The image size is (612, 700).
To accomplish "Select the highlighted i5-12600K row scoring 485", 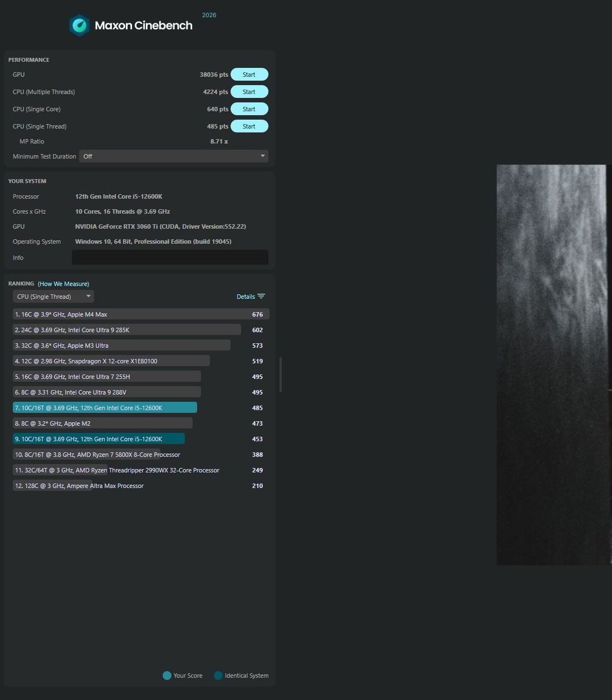I will (141, 408).
